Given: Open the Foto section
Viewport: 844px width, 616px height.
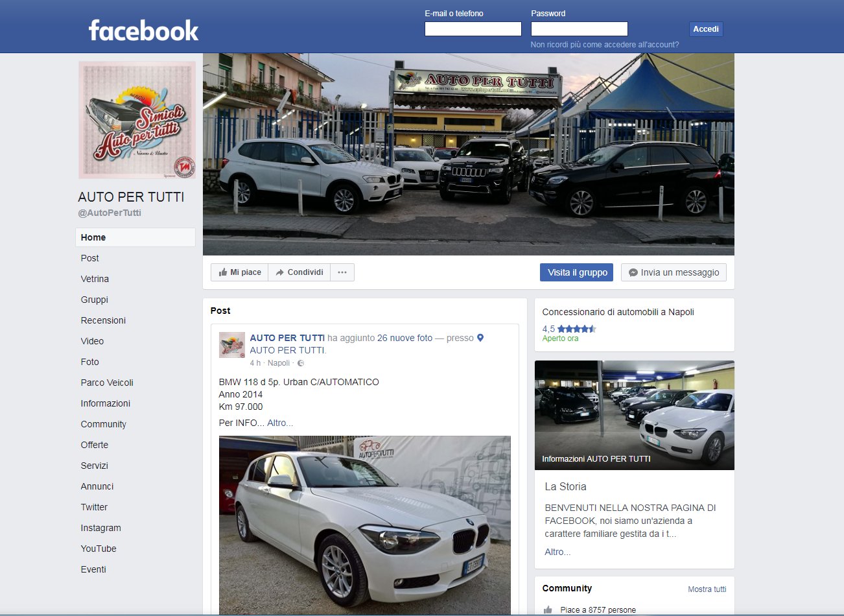Looking at the screenshot, I should [90, 362].
